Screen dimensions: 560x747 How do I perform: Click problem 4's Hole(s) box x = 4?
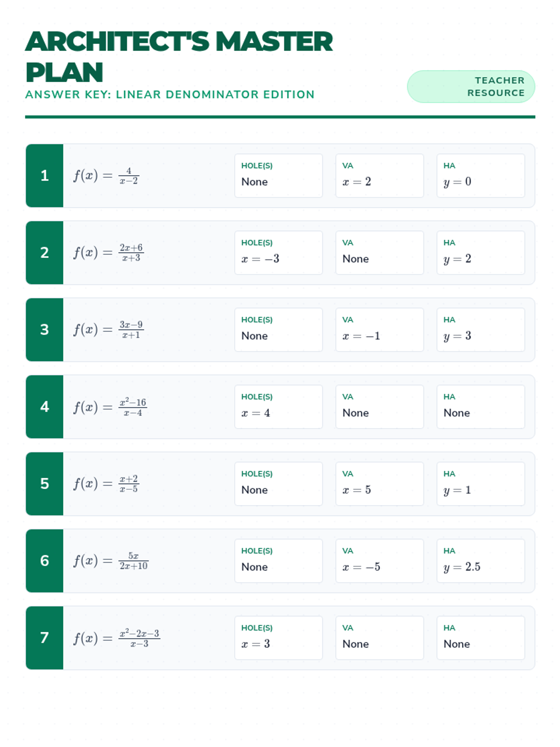278,407
